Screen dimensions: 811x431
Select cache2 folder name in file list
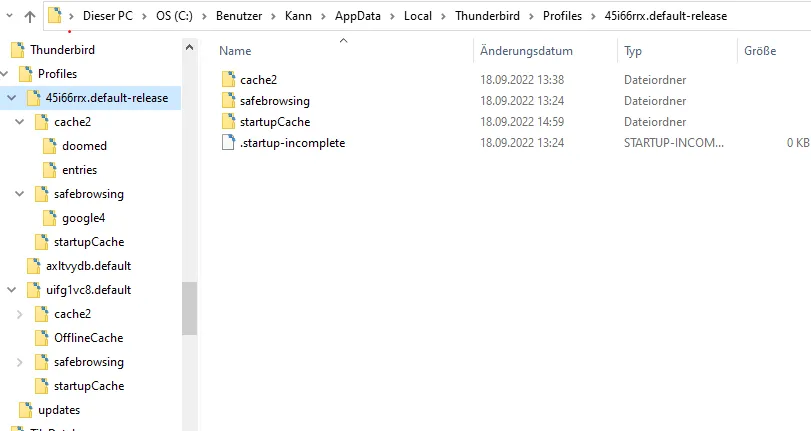258,80
